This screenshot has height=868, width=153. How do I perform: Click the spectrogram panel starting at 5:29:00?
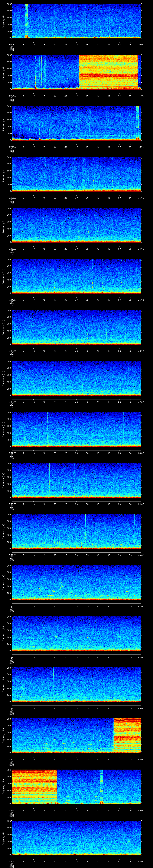pyautogui.click(x=77, y=21)
